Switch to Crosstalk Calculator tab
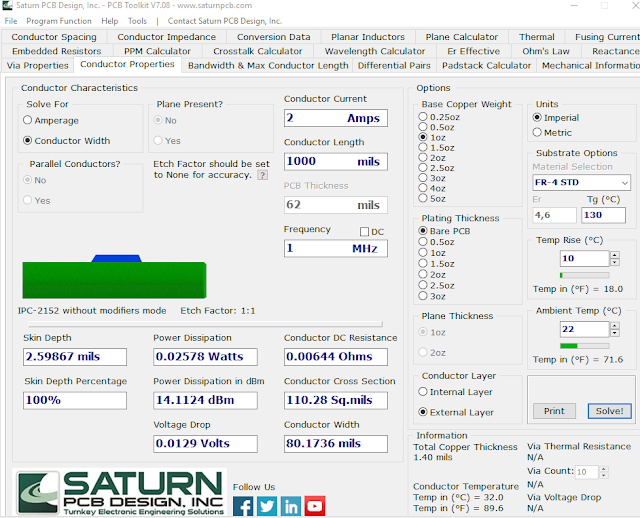The image size is (640, 518). pyautogui.click(x=258, y=51)
